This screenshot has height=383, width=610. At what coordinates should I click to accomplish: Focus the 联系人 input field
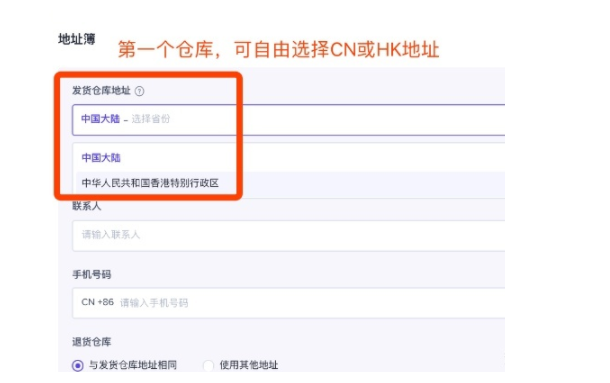(x=288, y=235)
